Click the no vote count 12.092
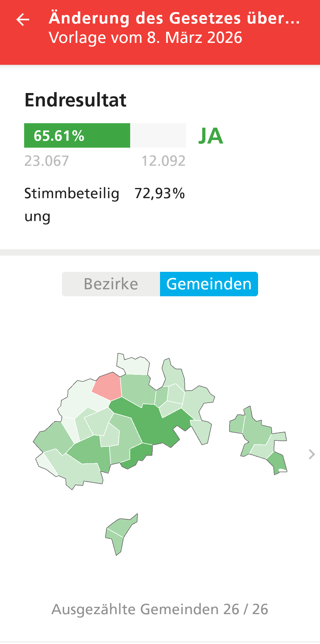The image size is (320, 644). tap(163, 161)
